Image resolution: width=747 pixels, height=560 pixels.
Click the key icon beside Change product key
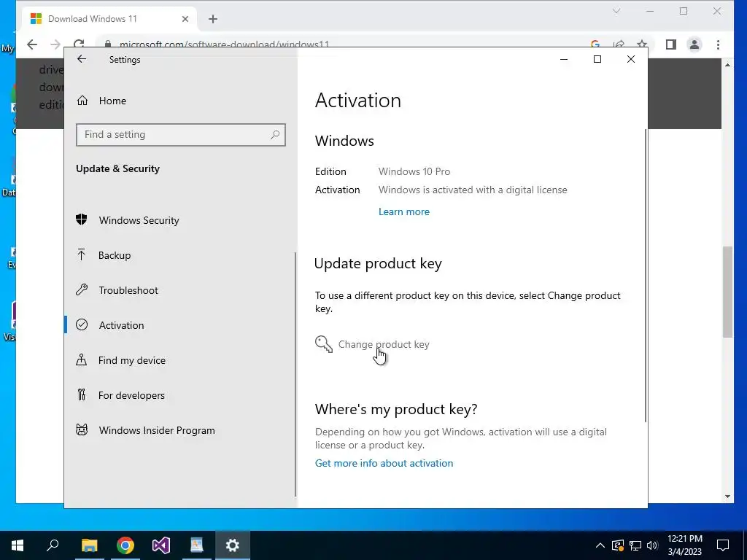[323, 344]
